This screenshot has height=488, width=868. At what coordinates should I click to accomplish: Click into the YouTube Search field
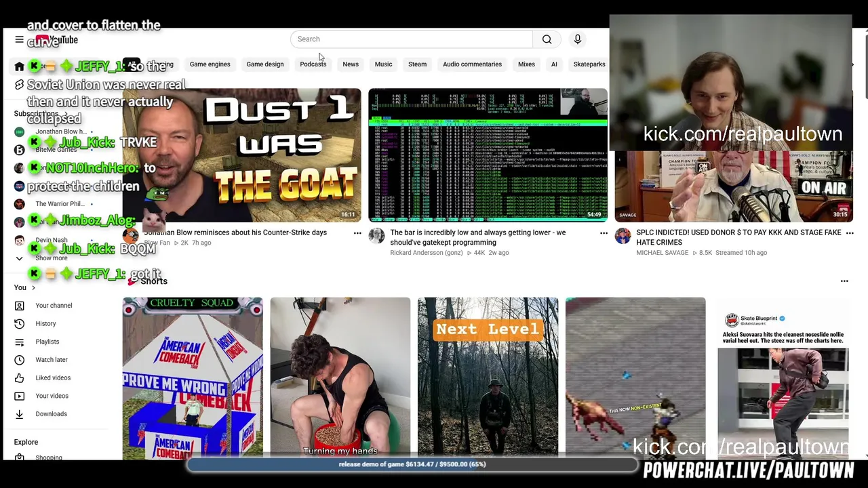tap(412, 39)
